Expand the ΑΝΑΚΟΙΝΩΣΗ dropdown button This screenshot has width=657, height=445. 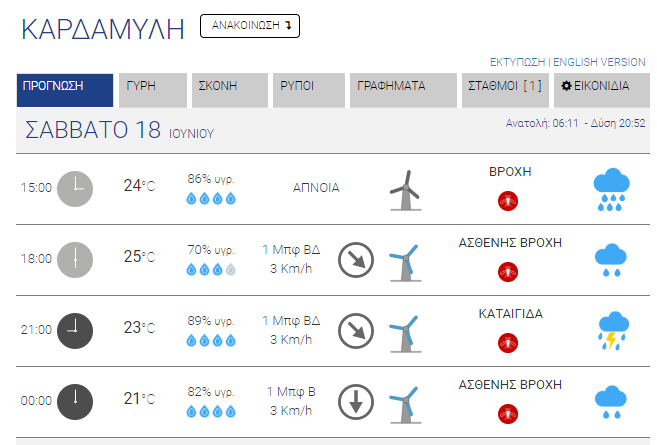point(250,26)
